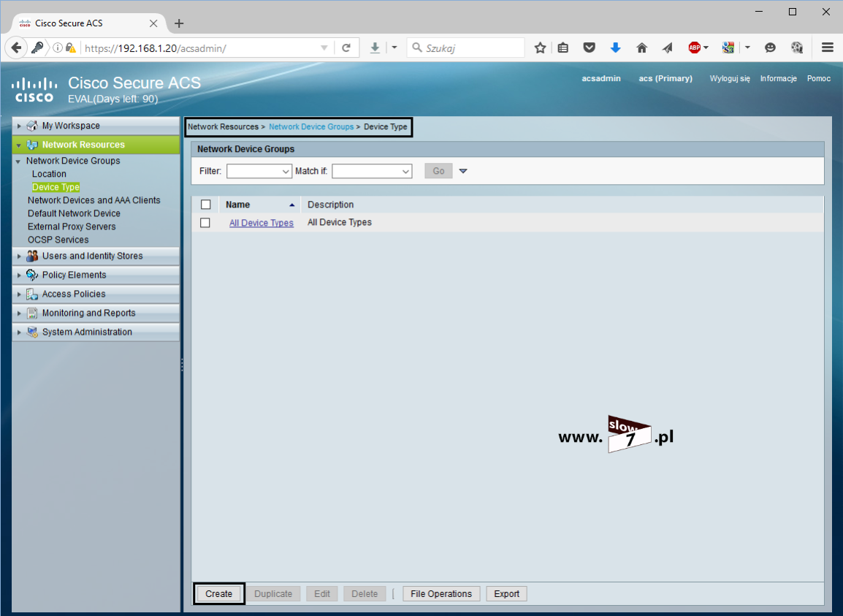
Task: Click the System Administration icon
Action: pos(32,332)
